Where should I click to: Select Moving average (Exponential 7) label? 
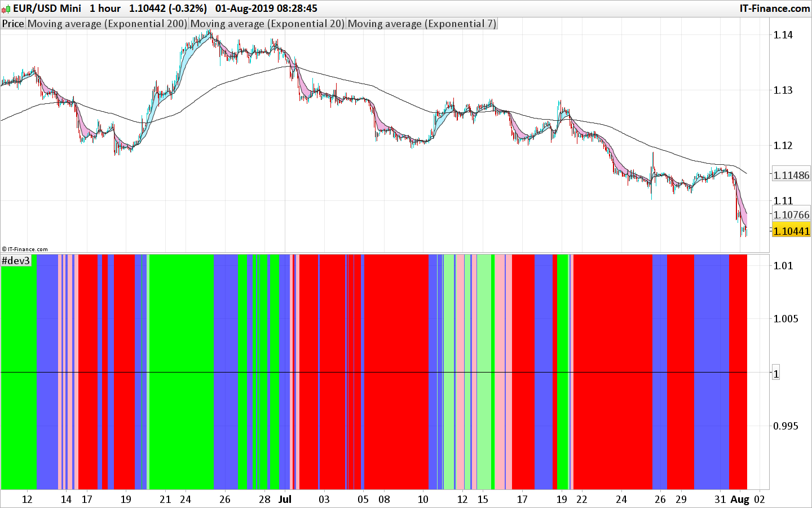coord(422,24)
